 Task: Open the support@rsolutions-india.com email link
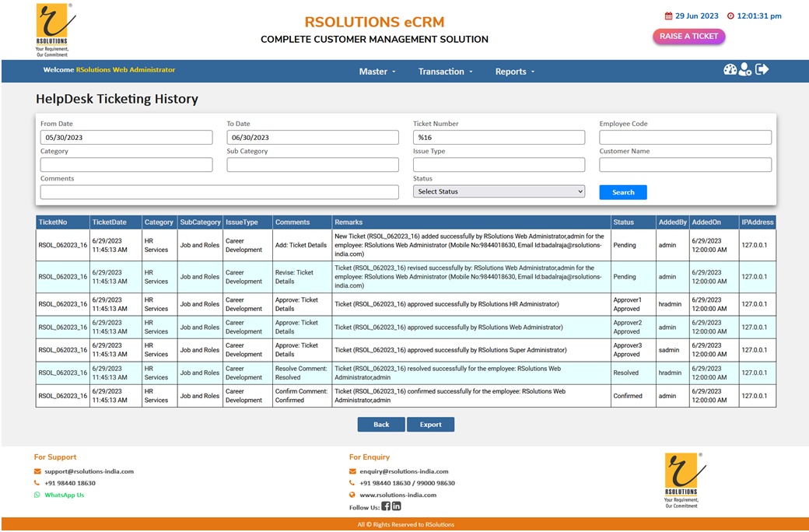[x=89, y=471]
